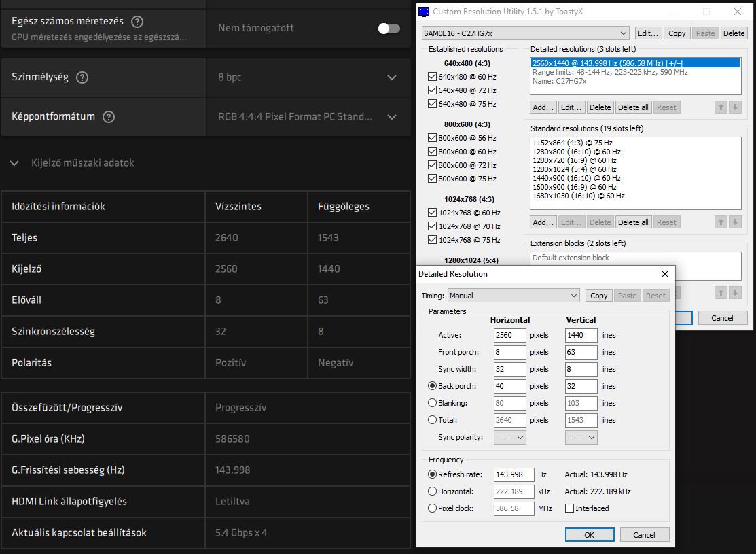Enable the Interlaced checkbox
This screenshot has width=756, height=554.
(x=569, y=508)
